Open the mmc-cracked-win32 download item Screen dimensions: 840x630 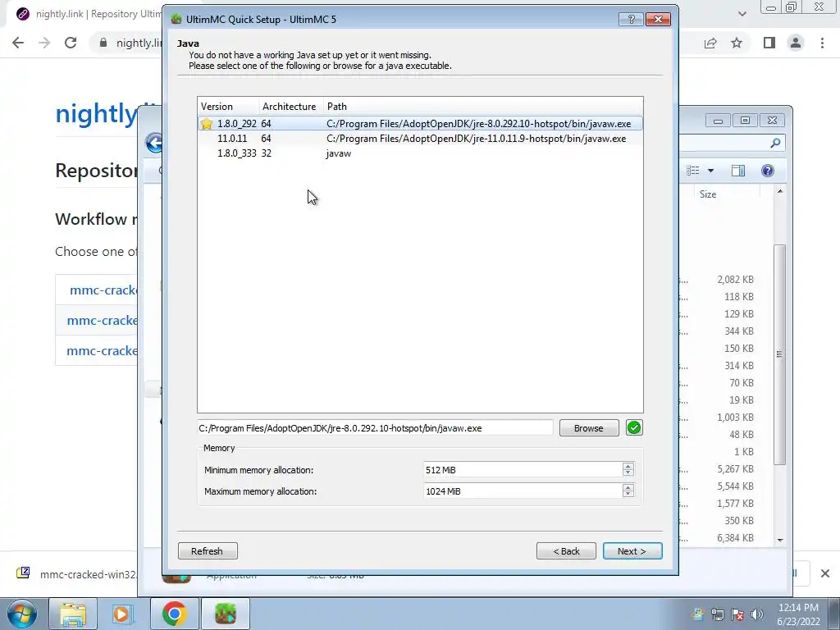75,574
